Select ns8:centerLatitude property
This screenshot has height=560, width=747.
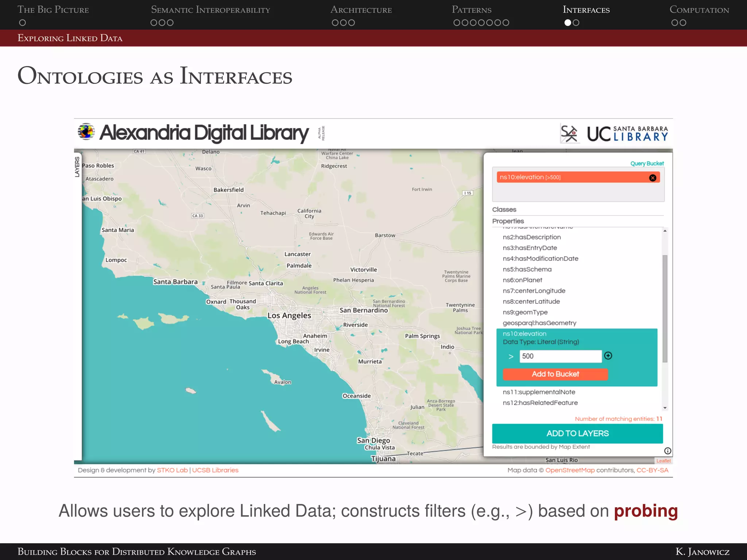coord(531,302)
